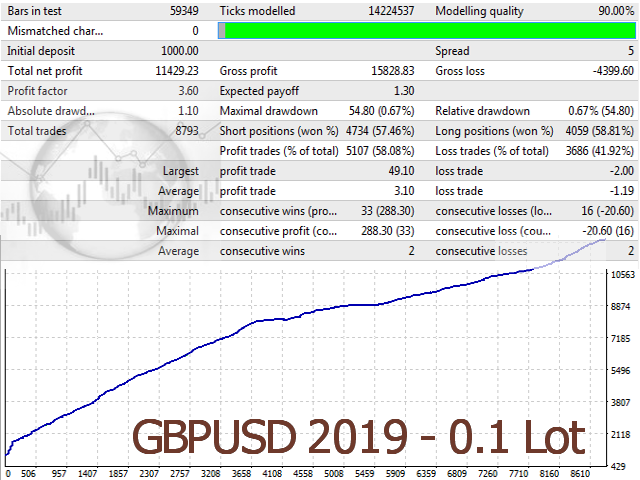Click x-axis label 8610 on chart

click(580, 474)
